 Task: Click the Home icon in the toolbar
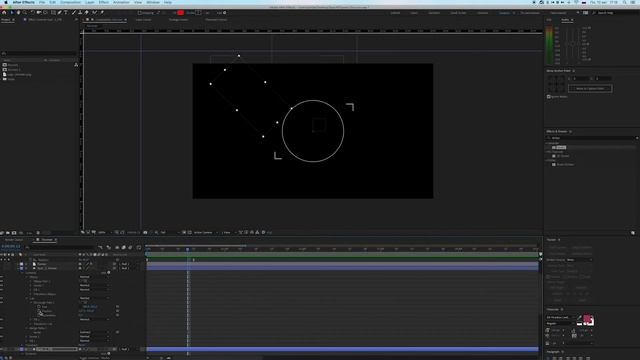[x=4, y=13]
